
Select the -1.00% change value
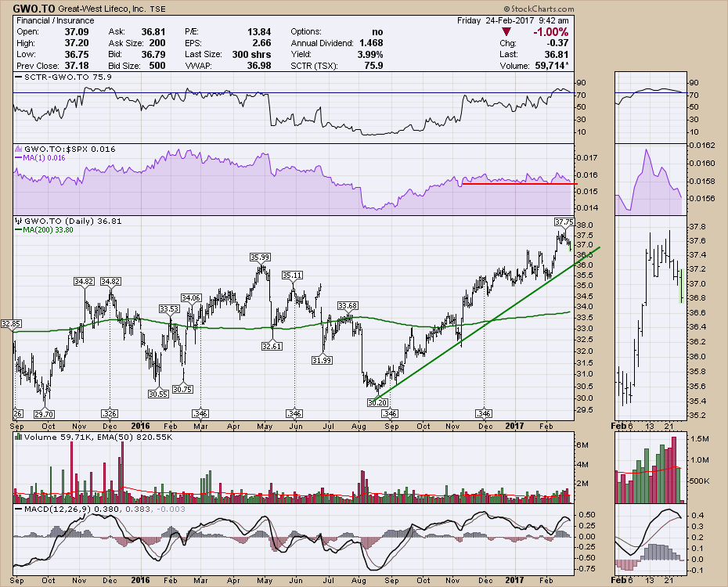click(x=550, y=31)
